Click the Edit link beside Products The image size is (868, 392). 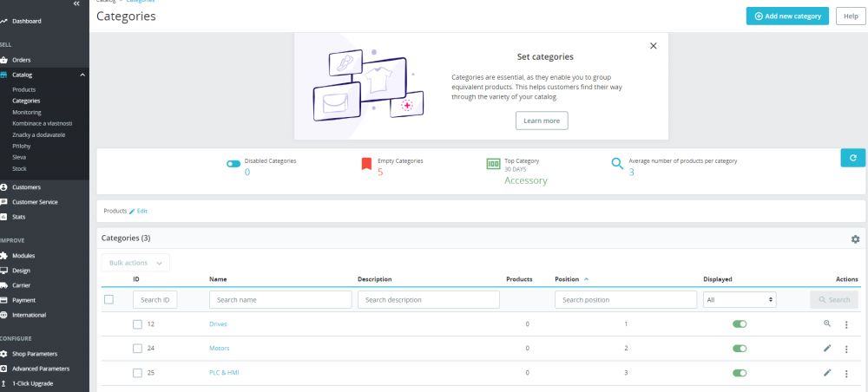(138, 212)
